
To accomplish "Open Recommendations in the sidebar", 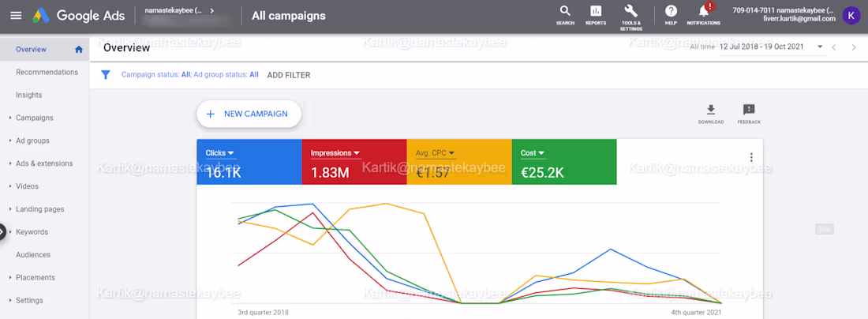I will 47,72.
